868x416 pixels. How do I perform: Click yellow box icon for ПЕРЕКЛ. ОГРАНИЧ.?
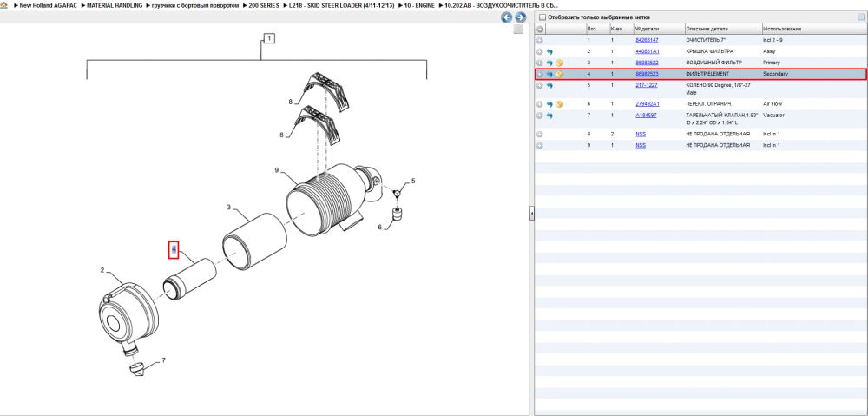coord(559,104)
